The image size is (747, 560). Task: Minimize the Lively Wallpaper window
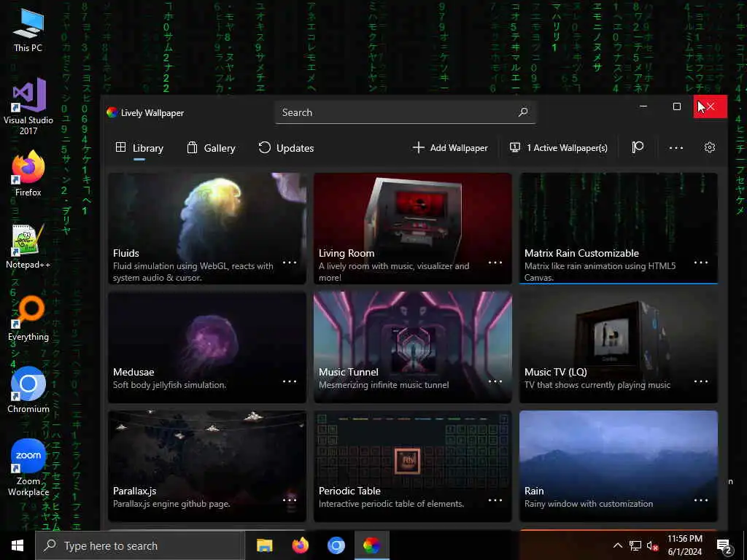coord(643,106)
